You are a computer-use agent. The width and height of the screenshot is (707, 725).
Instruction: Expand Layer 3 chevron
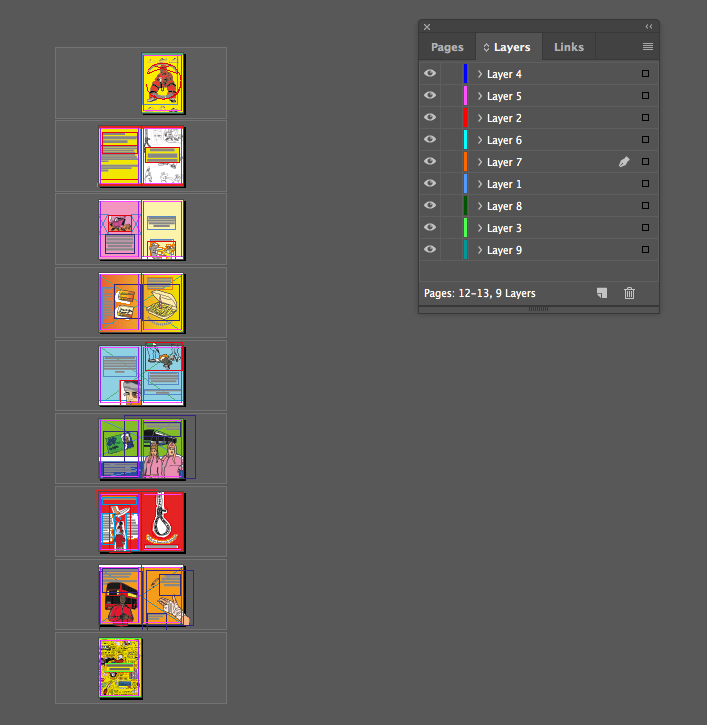point(480,228)
